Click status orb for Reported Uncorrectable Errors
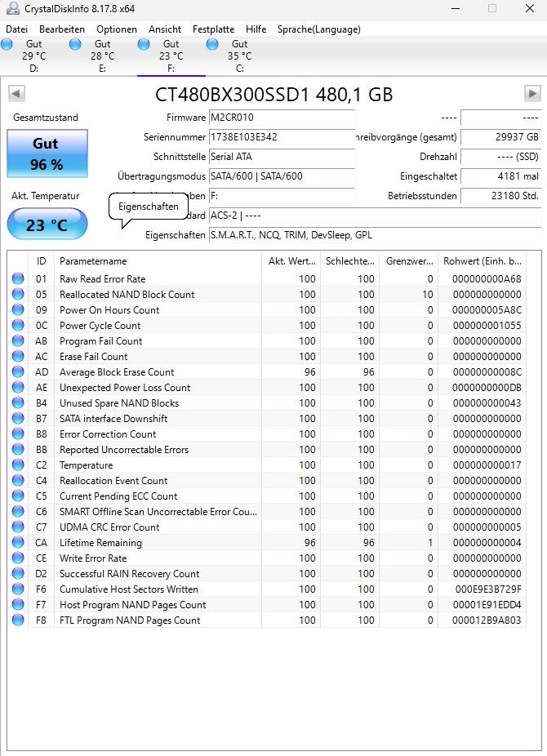This screenshot has width=547, height=756. (18, 449)
